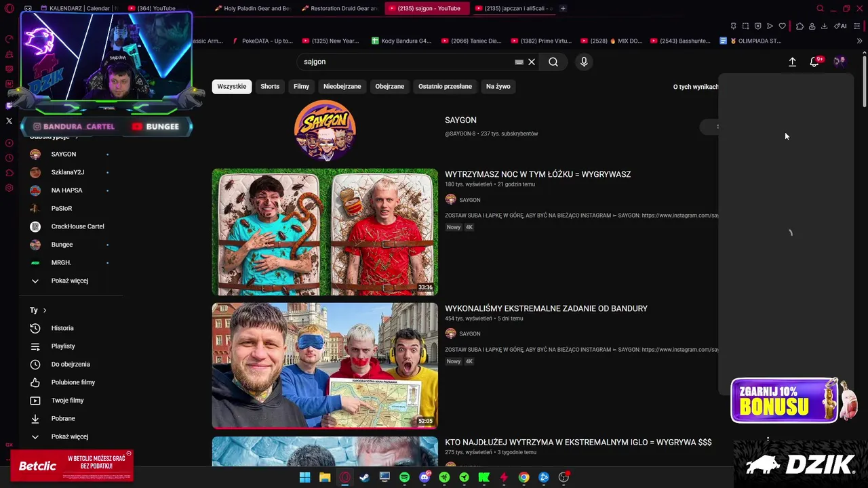Open the Opera downloads icon
This screenshot has height=488, width=868.
tap(824, 26)
